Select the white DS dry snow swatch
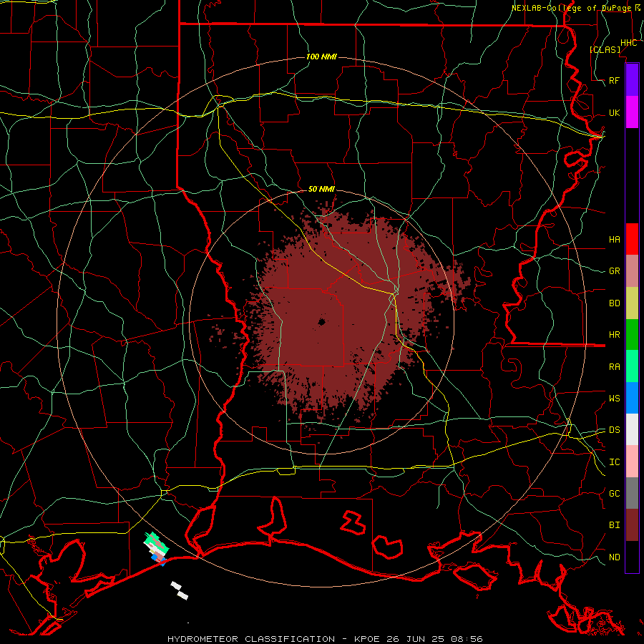Viewport: 644px width, 644px height. point(632,429)
